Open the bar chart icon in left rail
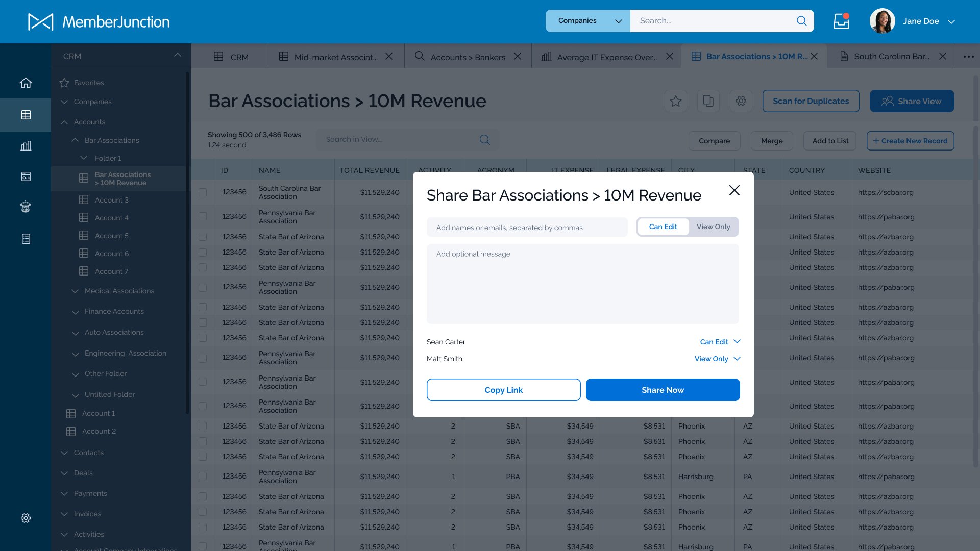Image resolution: width=980 pixels, height=551 pixels. tap(26, 146)
